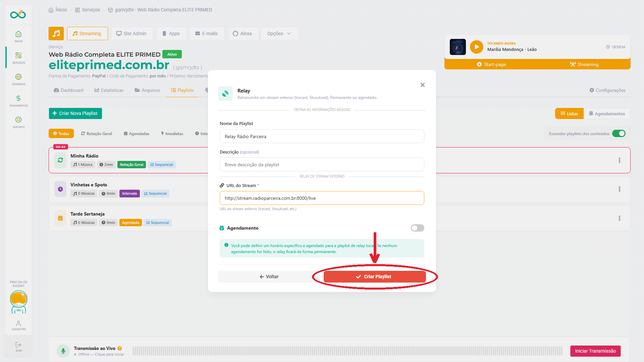Open Suporte in the left sidebar
Viewport: 644px width, 362px height.
18,122
